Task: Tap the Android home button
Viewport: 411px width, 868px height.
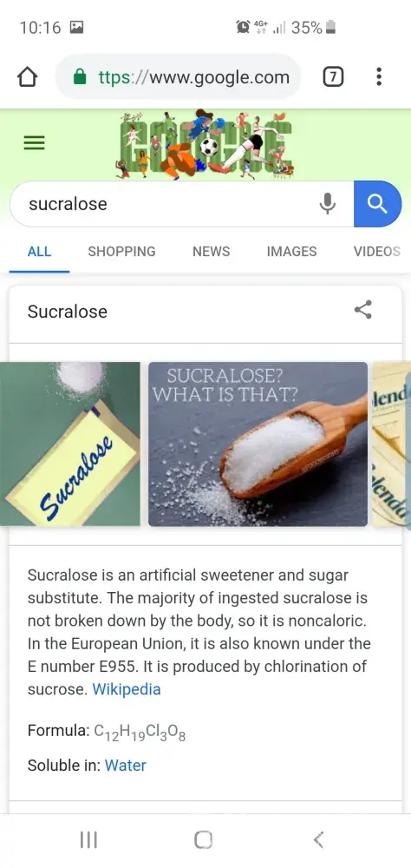Action: point(203,840)
